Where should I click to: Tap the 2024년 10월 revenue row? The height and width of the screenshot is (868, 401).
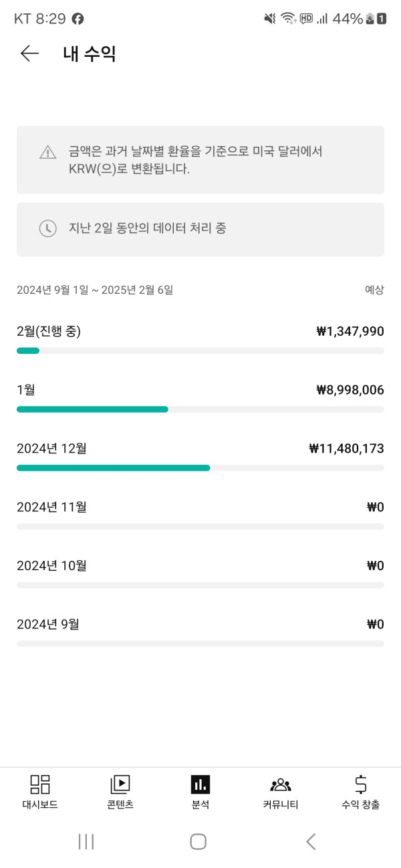[200, 566]
